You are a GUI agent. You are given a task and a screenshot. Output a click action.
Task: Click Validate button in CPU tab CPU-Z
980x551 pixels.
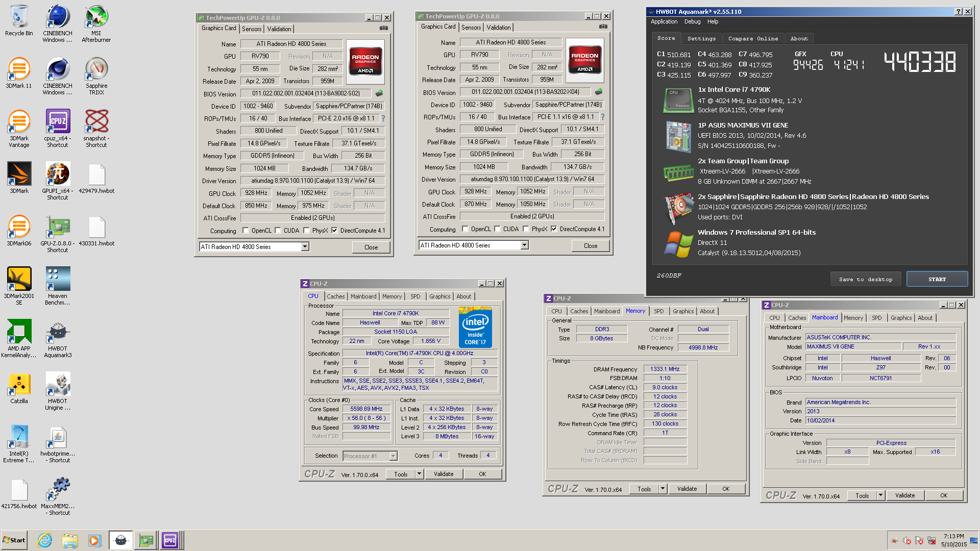click(444, 474)
